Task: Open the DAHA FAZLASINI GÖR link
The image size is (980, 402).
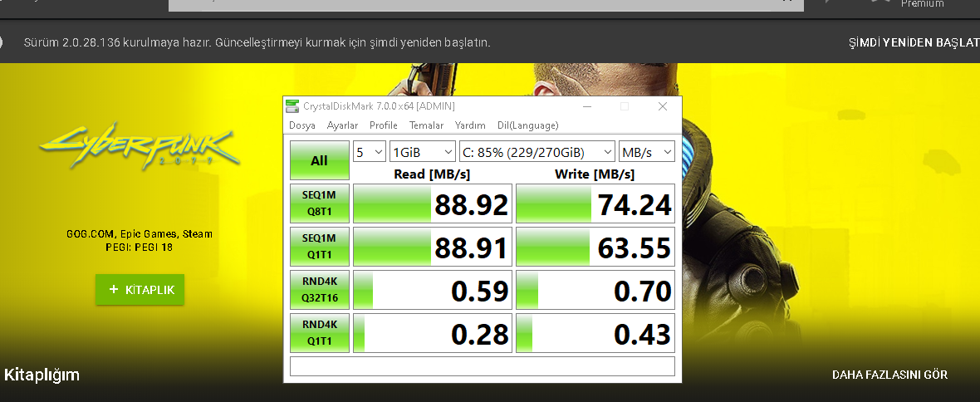Action: 890,375
